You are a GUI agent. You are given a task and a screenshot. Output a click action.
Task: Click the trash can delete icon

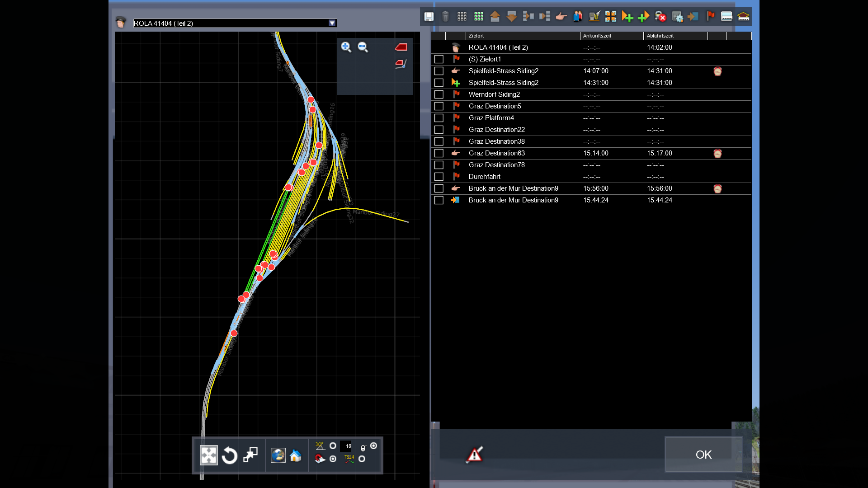pyautogui.click(x=445, y=17)
